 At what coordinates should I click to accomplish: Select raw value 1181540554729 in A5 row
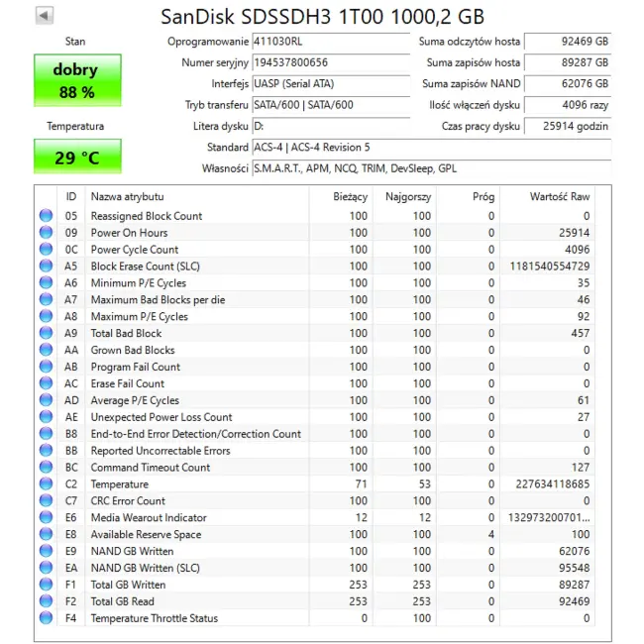[x=550, y=267]
